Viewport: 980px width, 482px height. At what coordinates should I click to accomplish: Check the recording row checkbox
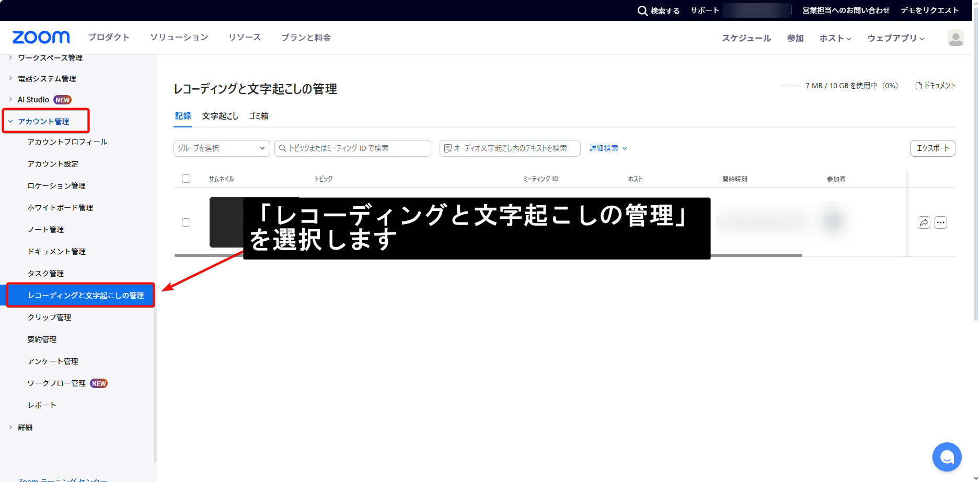tap(186, 222)
